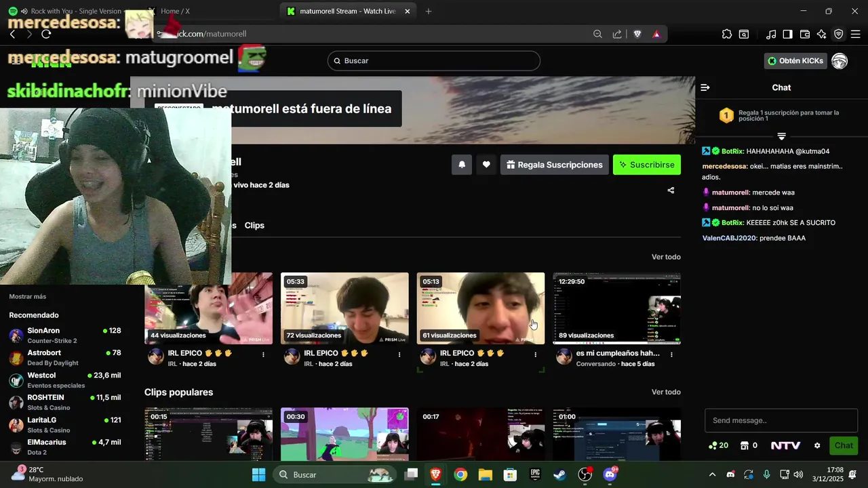Image resolution: width=868 pixels, height=488 pixels.
Task: Click the Brave Rewards triangle icon
Action: (x=656, y=34)
